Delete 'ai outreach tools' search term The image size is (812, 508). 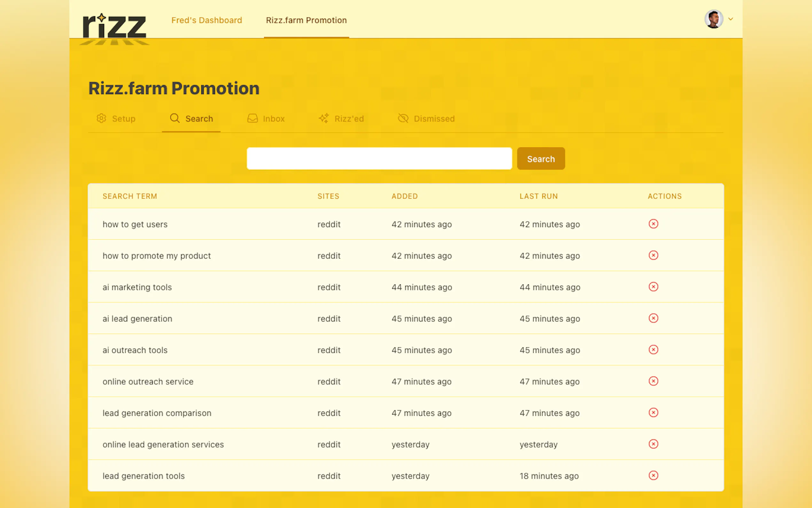653,349
